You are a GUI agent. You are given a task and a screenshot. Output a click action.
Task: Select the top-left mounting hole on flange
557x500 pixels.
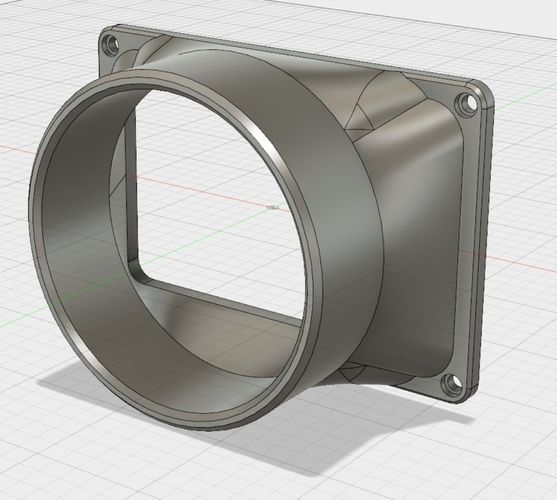pos(110,45)
